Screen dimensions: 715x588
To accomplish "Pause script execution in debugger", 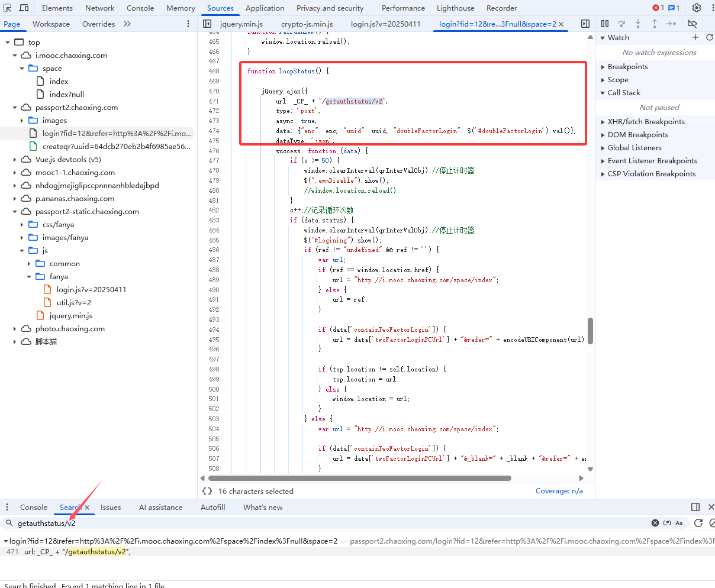I will tap(605, 24).
